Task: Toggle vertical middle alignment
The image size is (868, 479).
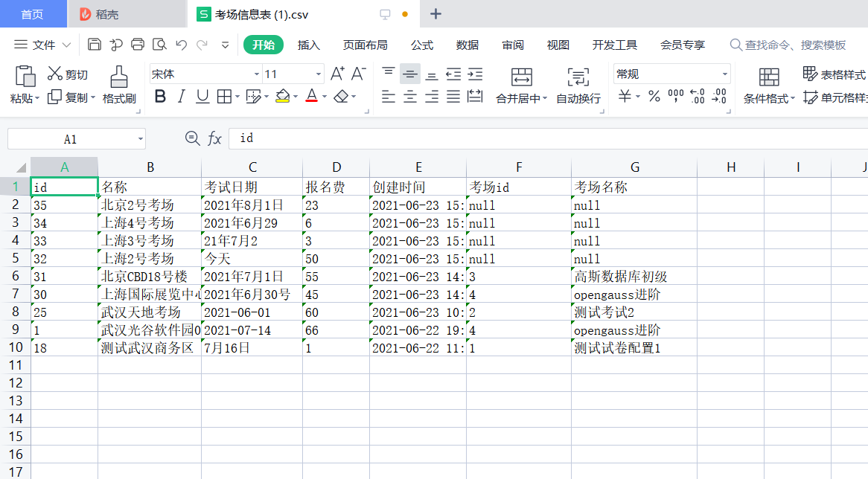Action: (x=410, y=74)
